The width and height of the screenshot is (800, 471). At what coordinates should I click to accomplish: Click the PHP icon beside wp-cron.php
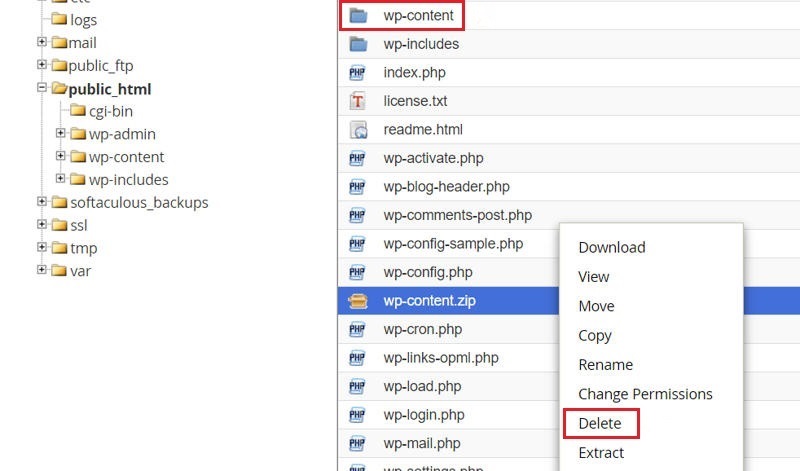(x=357, y=330)
